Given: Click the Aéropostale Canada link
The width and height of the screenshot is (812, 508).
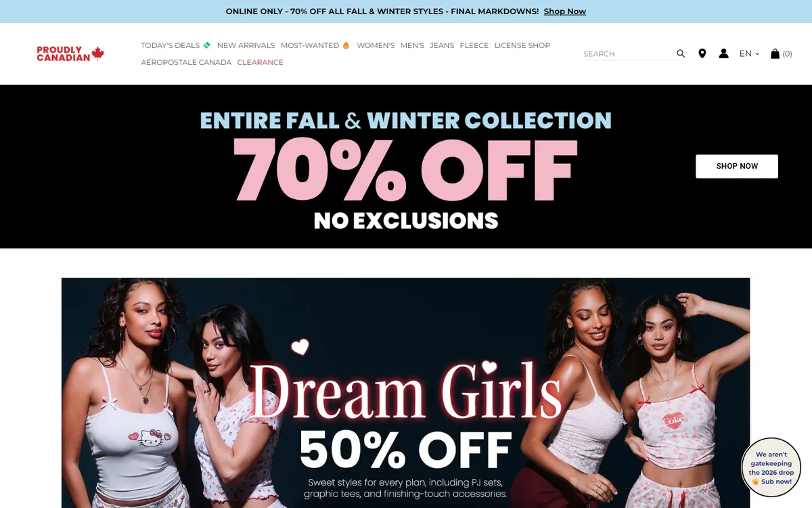Looking at the screenshot, I should click(x=186, y=62).
